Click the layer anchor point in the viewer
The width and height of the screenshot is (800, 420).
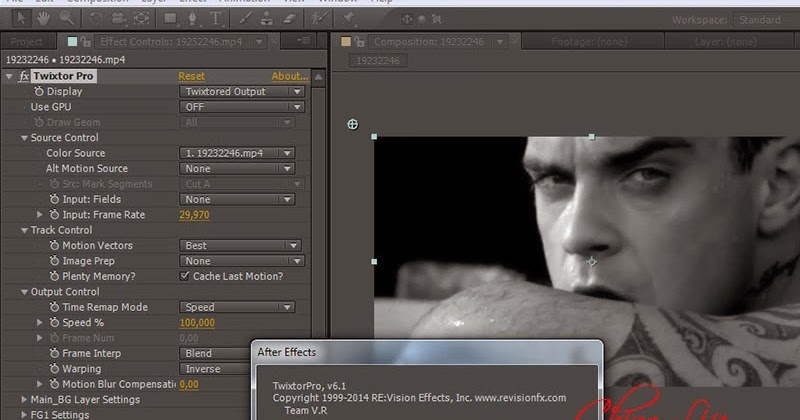coord(591,262)
